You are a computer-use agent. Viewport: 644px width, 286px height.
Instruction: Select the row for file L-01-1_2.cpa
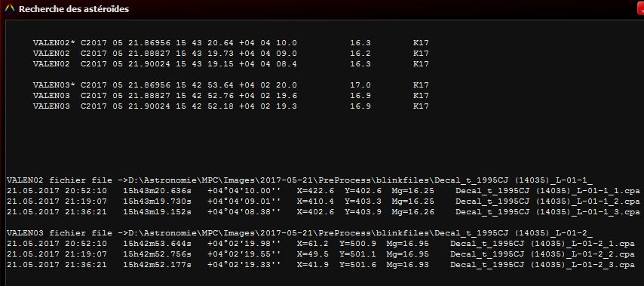click(324, 201)
